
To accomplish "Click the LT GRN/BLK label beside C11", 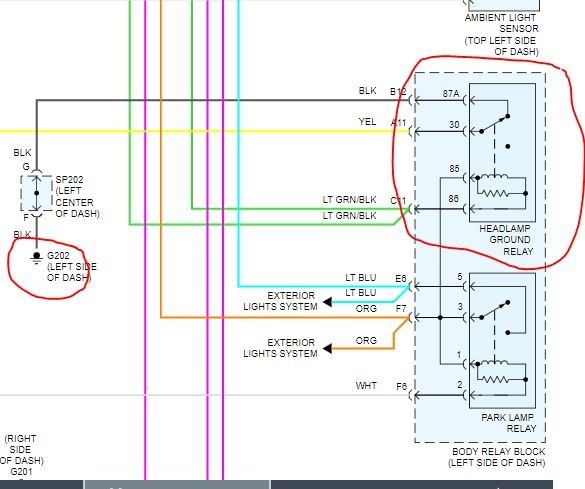I will (x=349, y=200).
